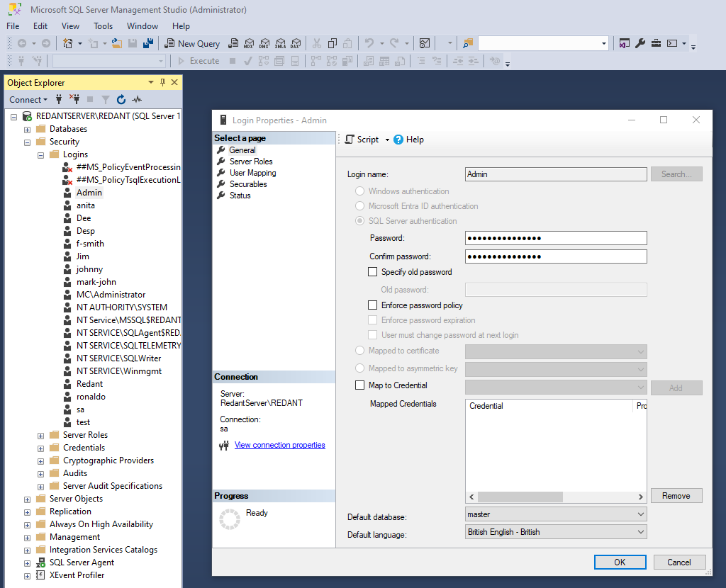Click the wrench Properties icon in main toolbar

[640, 43]
